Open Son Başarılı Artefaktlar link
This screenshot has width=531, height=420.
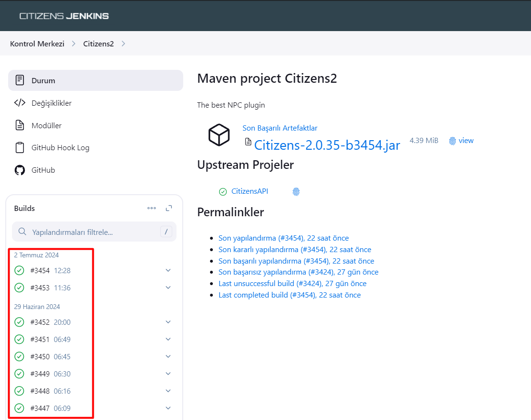(x=280, y=128)
